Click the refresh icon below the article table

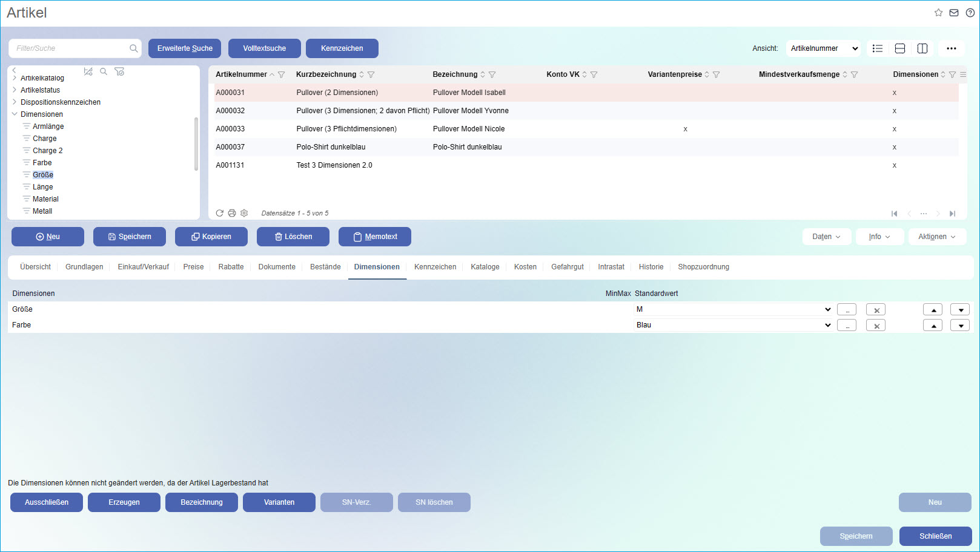(x=220, y=213)
